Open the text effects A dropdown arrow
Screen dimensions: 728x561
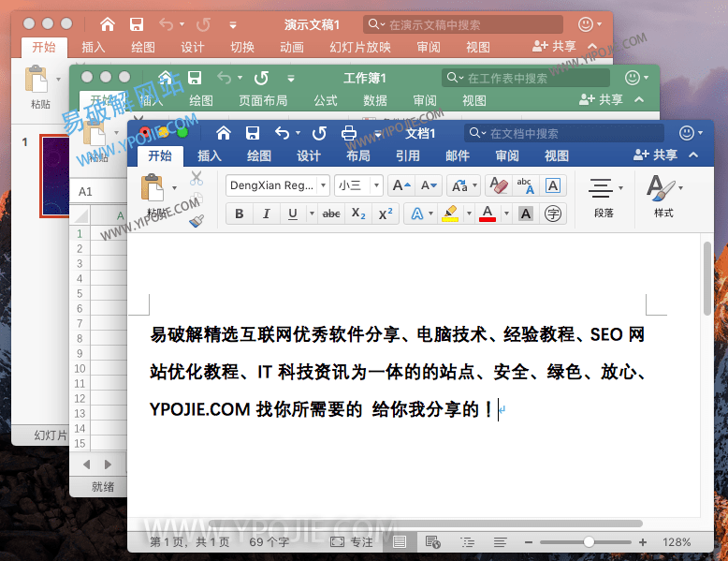click(430, 214)
